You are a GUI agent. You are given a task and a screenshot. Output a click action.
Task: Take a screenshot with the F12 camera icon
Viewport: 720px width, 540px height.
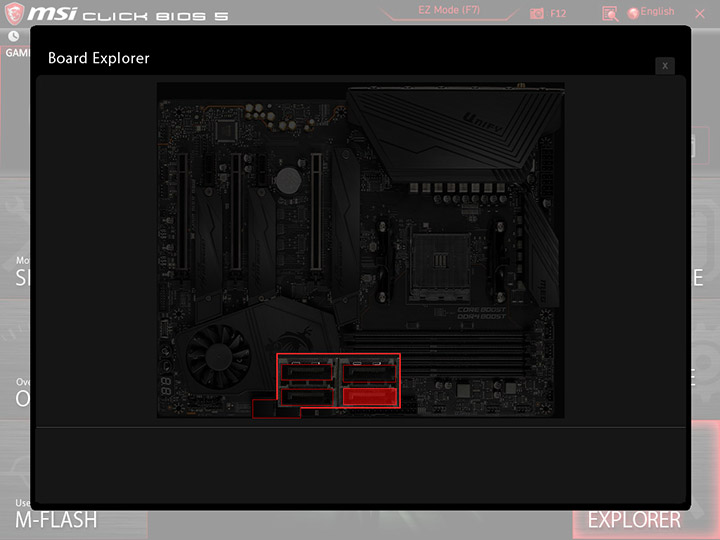pyautogui.click(x=536, y=13)
